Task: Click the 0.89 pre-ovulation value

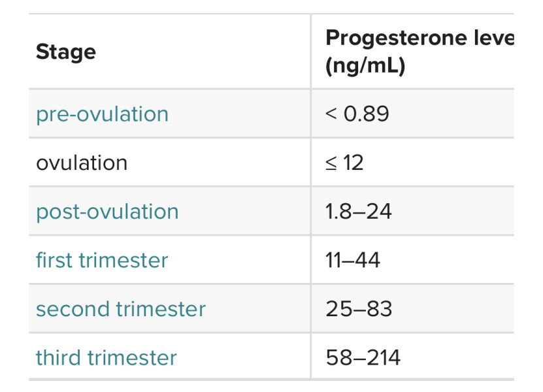Action: (366, 114)
